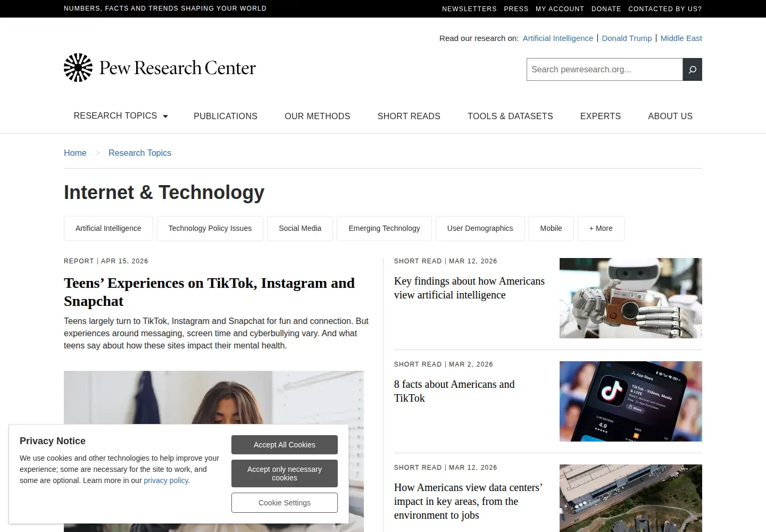Viewport: 766px width, 532px height.
Task: Select the Technology Policy Issues filter
Action: click(x=210, y=228)
